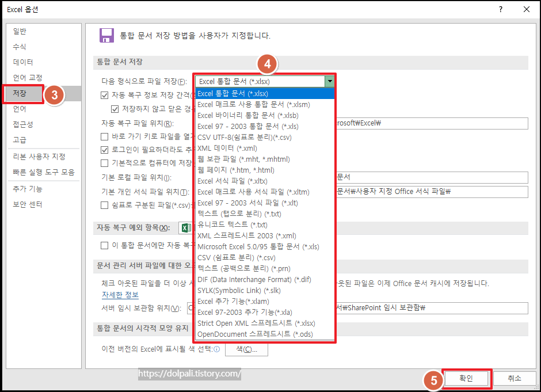Choose Excel 97 - 2003 통합 문서 (*.xls)

pyautogui.click(x=265, y=127)
